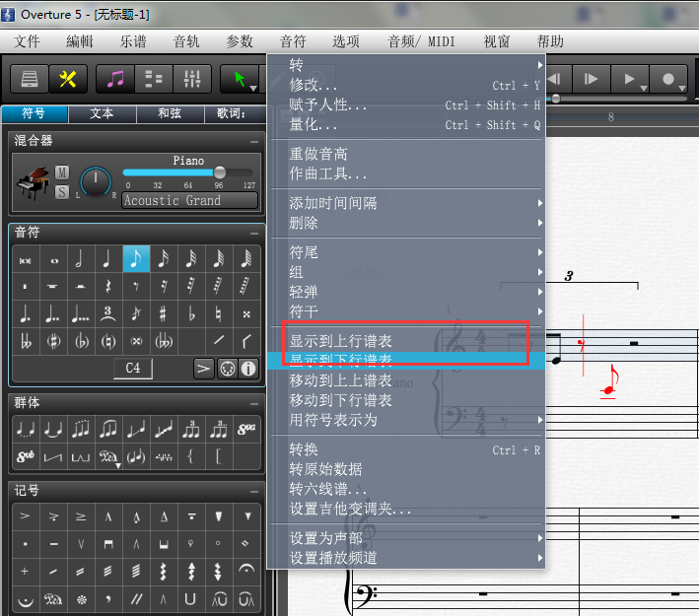Screen dimensions: 699x616
Task: Expand the 删除 submenu
Action: pos(406,223)
